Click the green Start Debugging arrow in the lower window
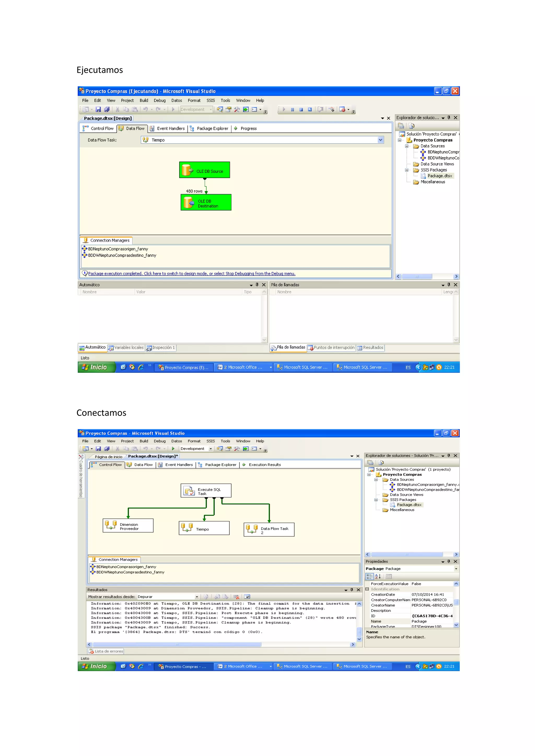The height and width of the screenshot is (756, 535). (x=173, y=448)
